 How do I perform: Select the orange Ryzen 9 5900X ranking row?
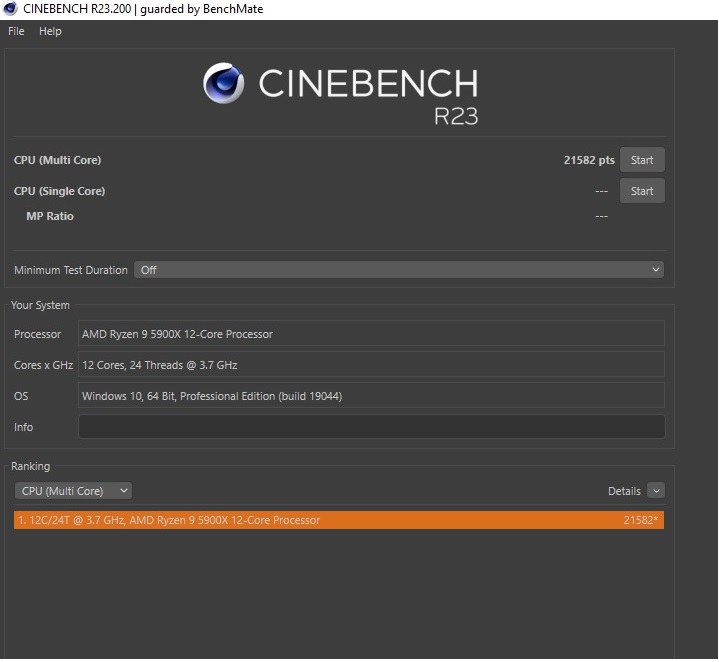tap(339, 520)
